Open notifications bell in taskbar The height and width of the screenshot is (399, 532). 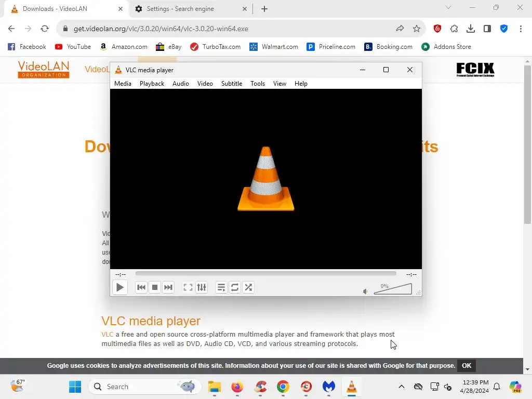(497, 387)
